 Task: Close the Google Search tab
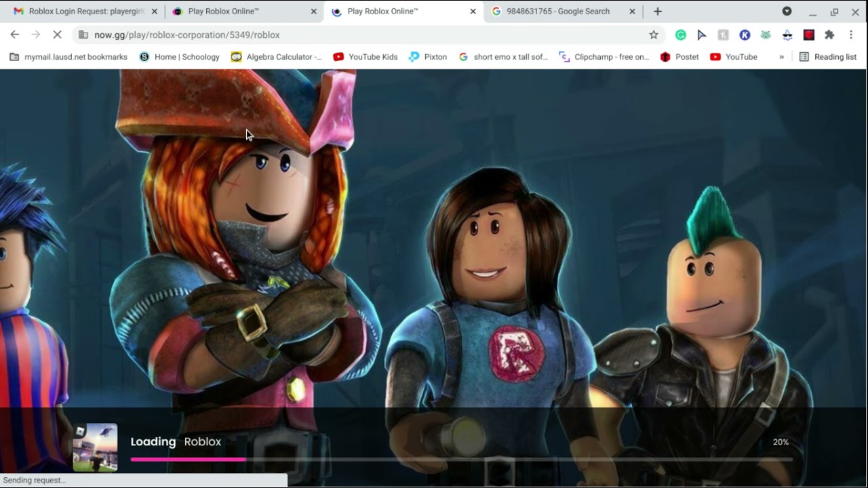coord(632,12)
